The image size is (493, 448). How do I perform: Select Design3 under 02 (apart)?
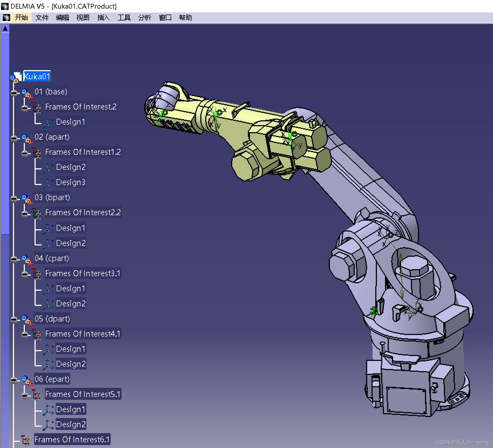click(71, 182)
